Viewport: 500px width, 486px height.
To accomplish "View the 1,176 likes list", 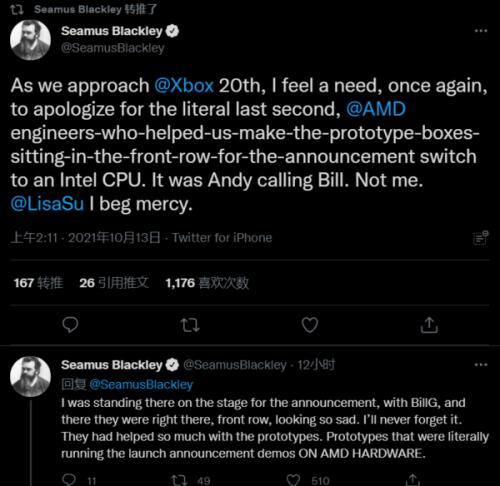I will [207, 283].
